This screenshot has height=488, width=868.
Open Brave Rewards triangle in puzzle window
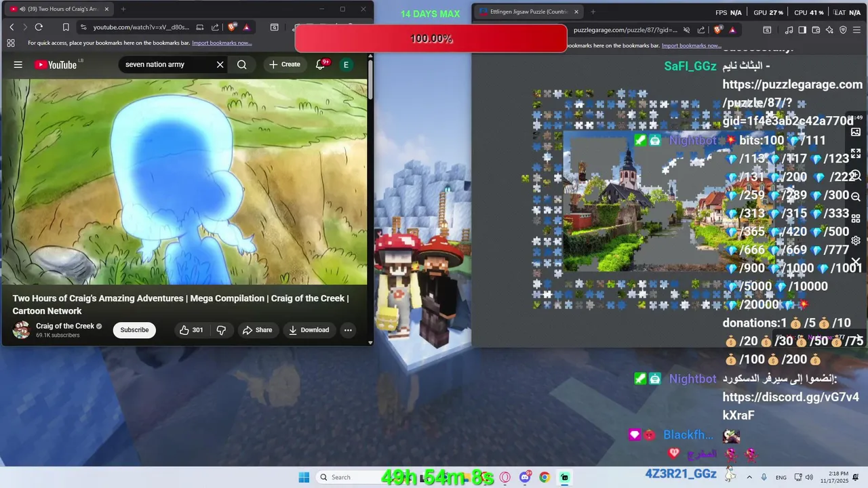(x=732, y=30)
